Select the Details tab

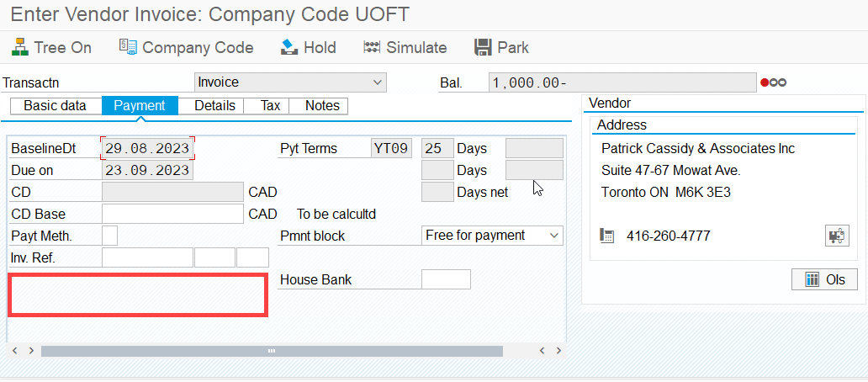tap(214, 106)
